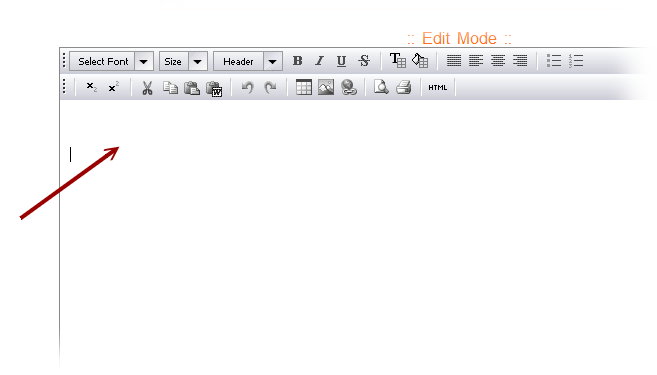The image size is (657, 375).
Task: Insert a numbered list
Action: click(576, 61)
